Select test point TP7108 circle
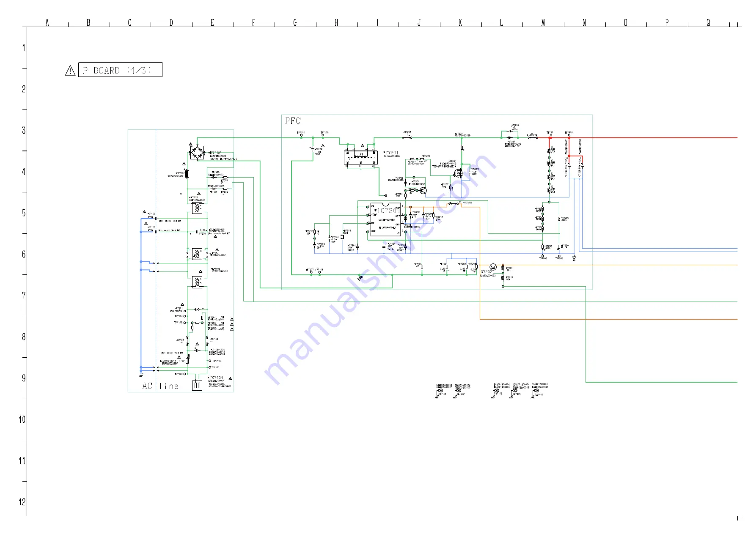 [x=319, y=272]
